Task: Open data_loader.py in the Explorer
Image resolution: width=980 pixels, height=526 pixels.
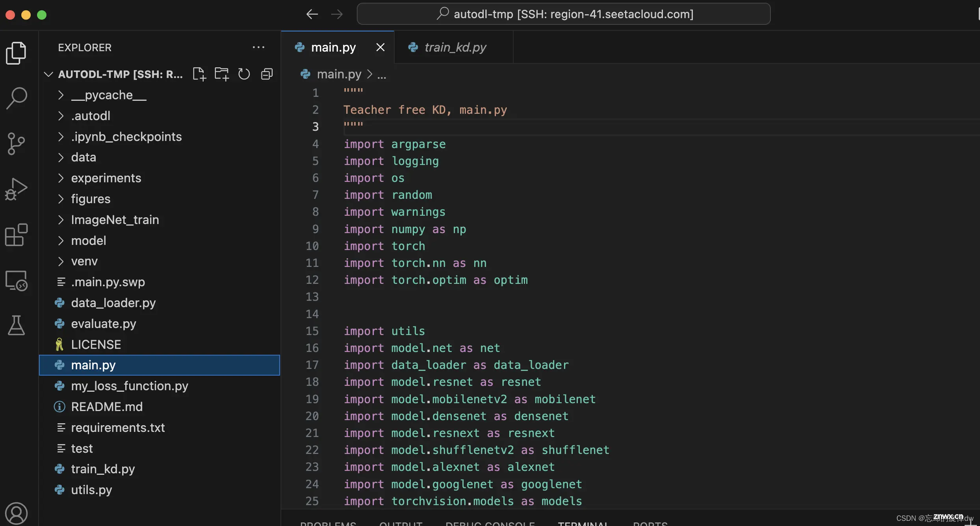Action: (x=160, y=303)
